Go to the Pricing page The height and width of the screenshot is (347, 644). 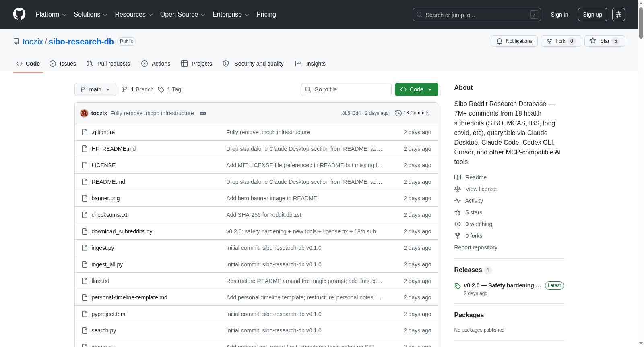coord(266,15)
